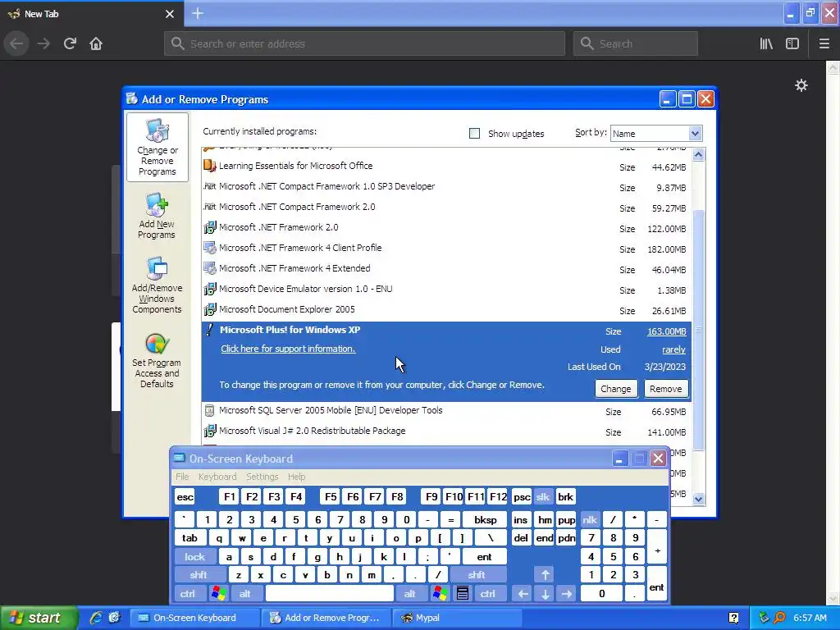Click the F5 key on on-screen keyboard

331,496
